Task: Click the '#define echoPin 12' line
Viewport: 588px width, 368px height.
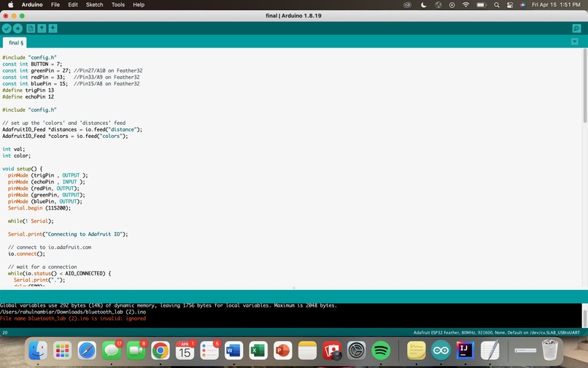Action: (28, 96)
